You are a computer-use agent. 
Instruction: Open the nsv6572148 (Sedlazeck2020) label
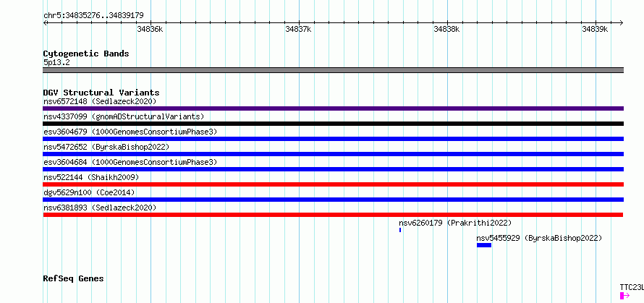click(x=100, y=101)
